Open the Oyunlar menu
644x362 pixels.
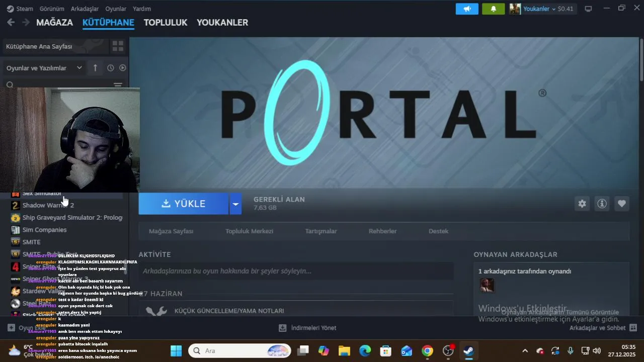[116, 9]
